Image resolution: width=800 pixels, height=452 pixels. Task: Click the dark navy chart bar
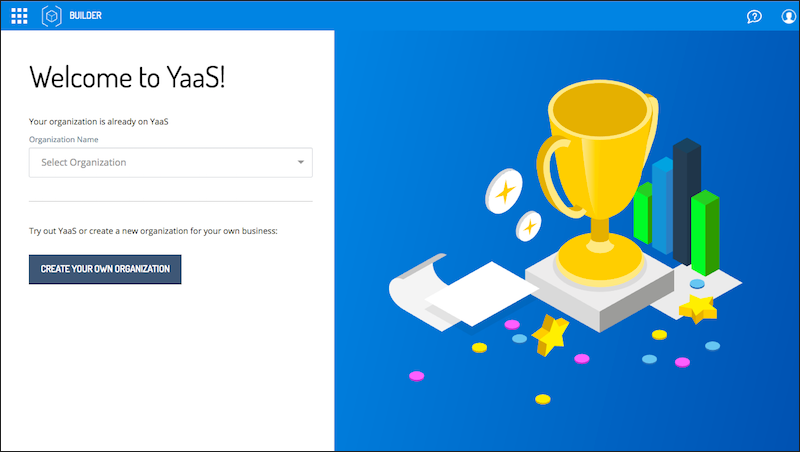[687, 202]
